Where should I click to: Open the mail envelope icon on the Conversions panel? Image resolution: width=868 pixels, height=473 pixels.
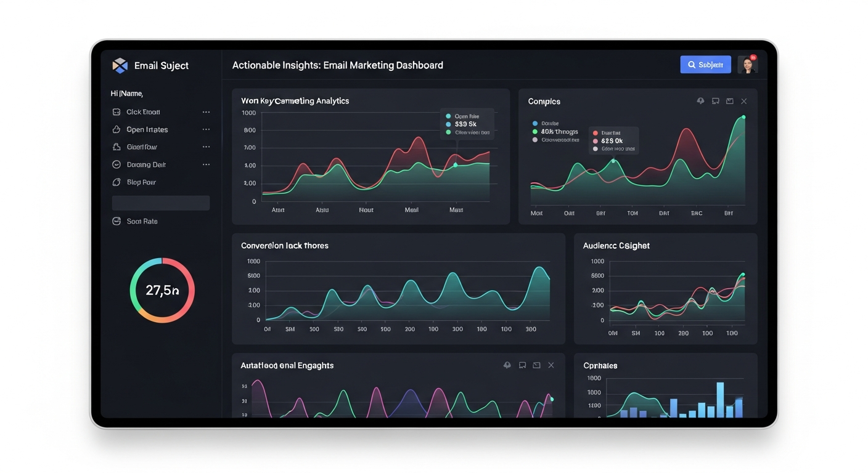pos(729,100)
